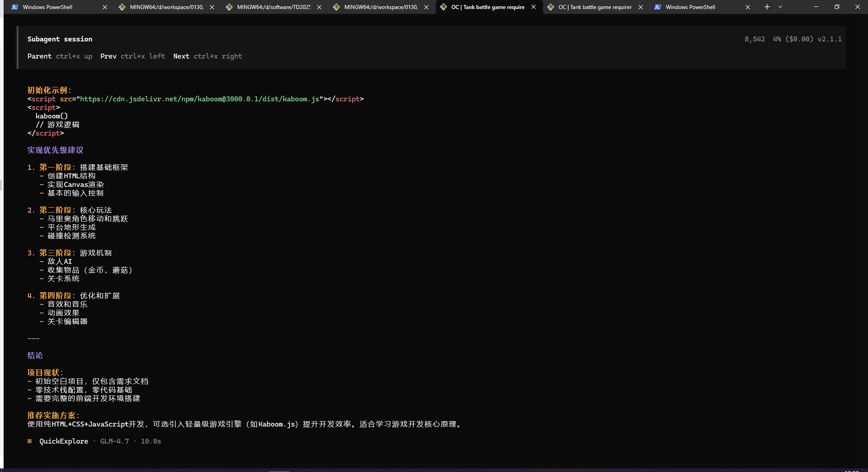Switch to the MINGW64:/d/software/TD2025 tab
The width and height of the screenshot is (868, 472).
[273, 7]
